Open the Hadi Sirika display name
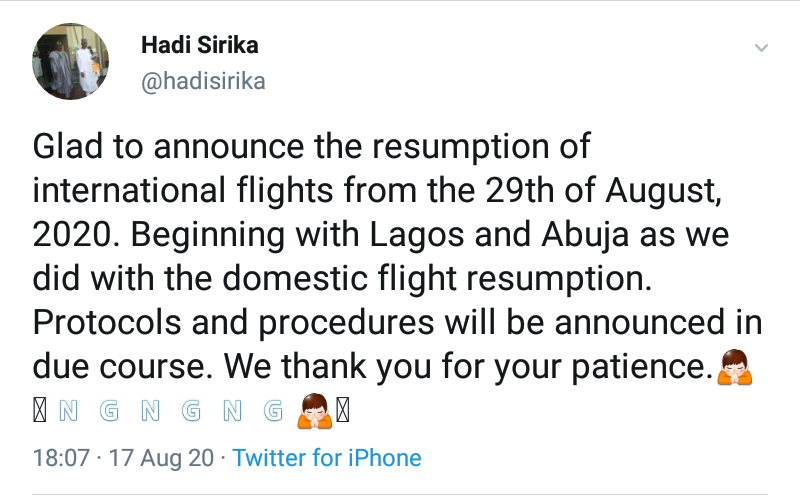Image resolution: width=800 pixels, height=498 pixels. click(x=200, y=46)
